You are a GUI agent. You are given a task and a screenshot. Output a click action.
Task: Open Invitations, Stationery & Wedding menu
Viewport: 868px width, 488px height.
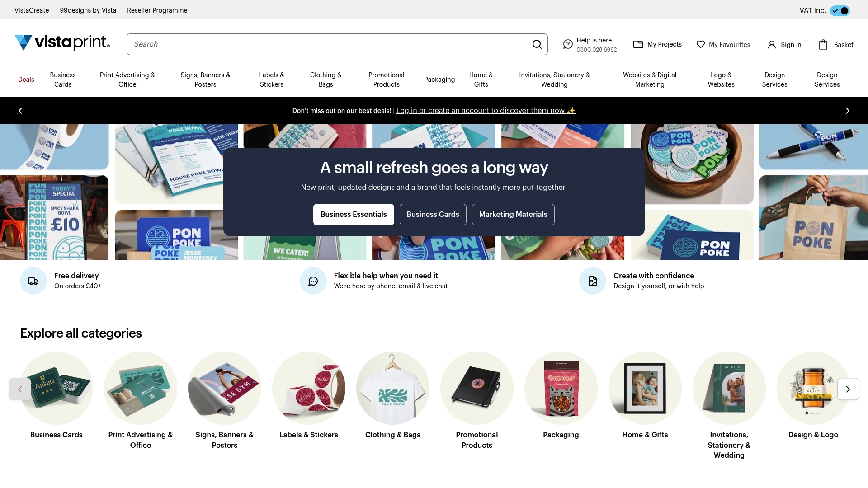[554, 80]
